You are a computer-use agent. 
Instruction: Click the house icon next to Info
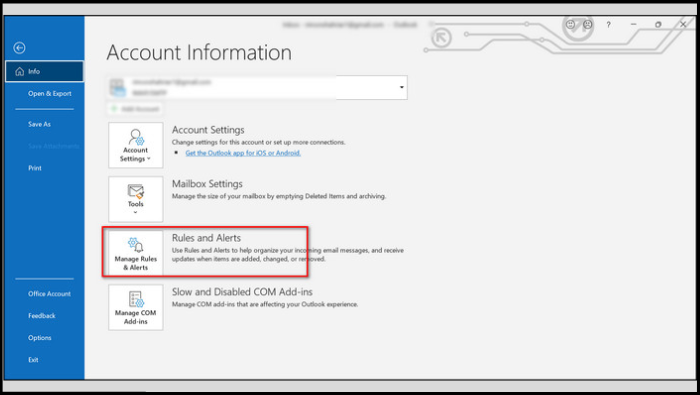tap(20, 71)
